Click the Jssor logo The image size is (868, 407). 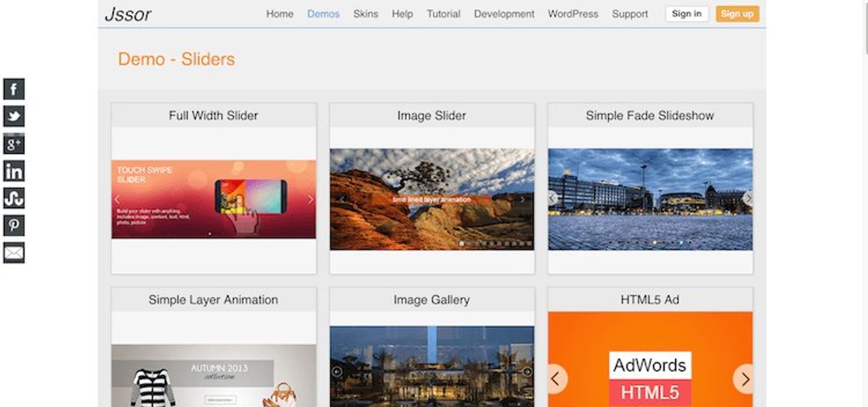(128, 14)
